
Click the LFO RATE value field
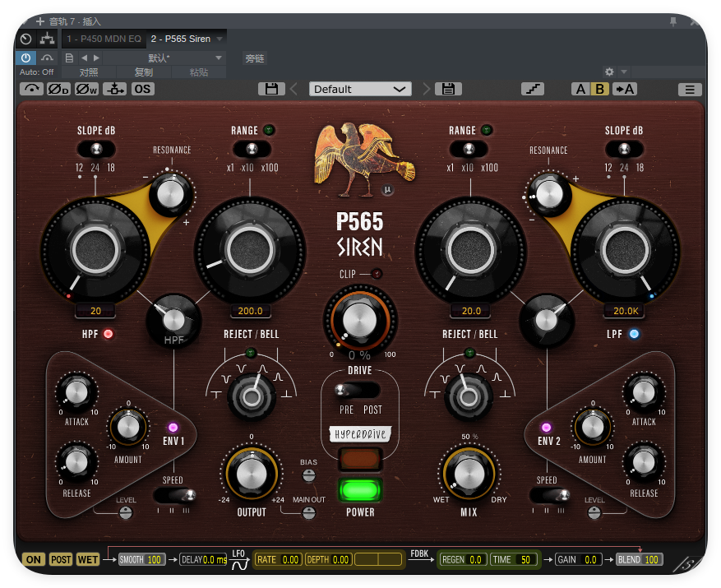[x=278, y=559]
